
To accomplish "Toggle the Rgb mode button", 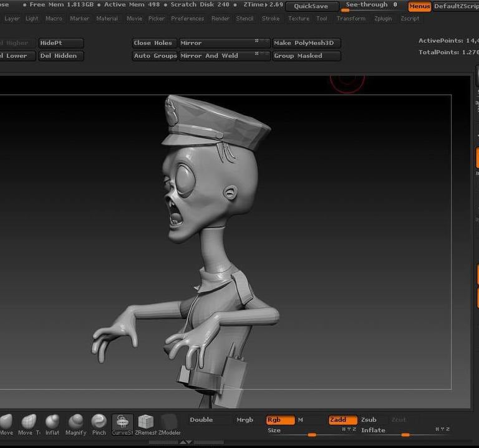I will tap(280, 420).
